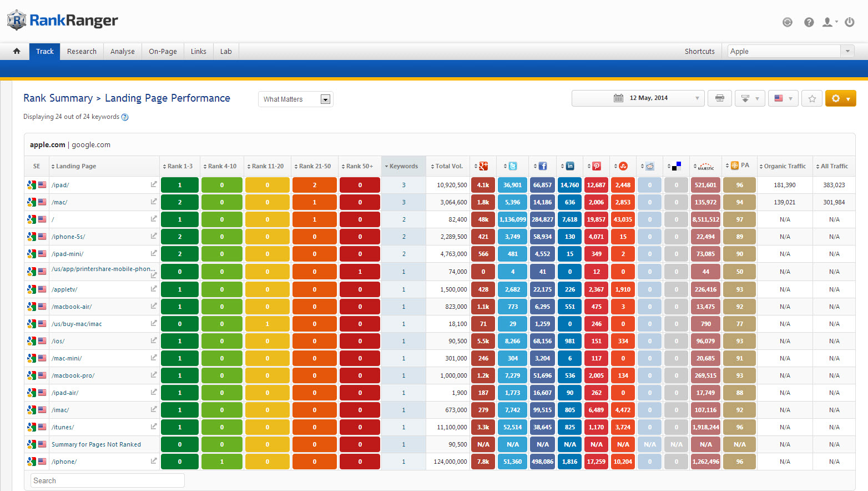Viewport: 868px width, 491px height.
Task: Click the Shortcuts link
Action: click(x=699, y=51)
